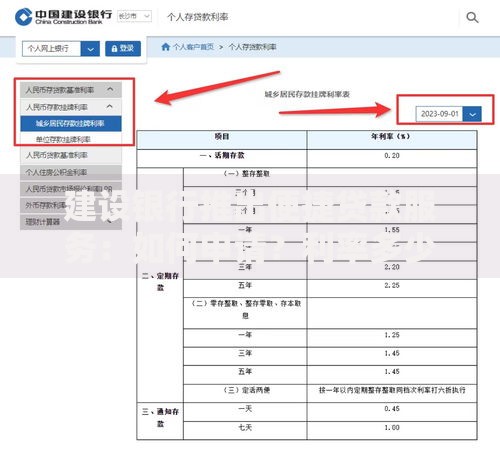The image size is (500, 453).
Task: Click the lock icon login button
Action: point(123,49)
